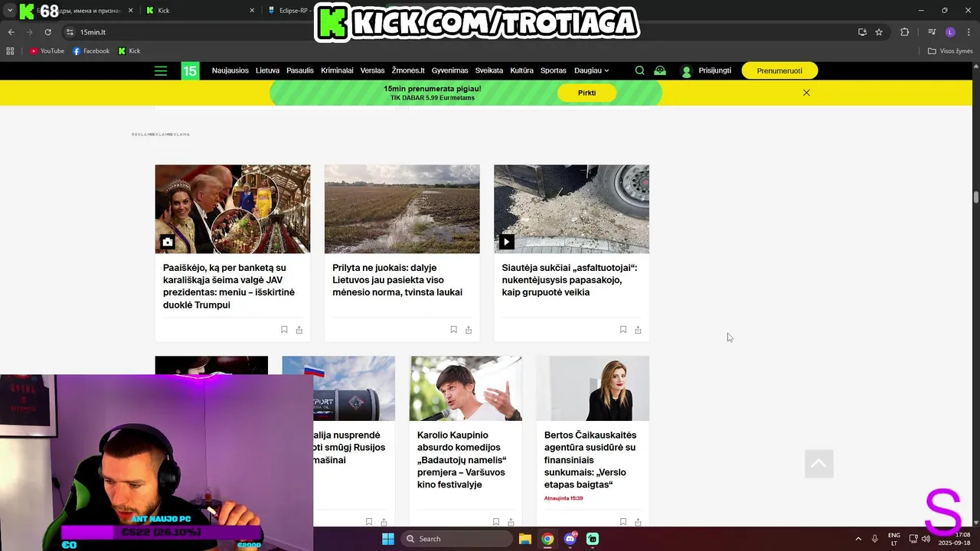This screenshot has height=551, width=980.
Task: Open the Kick bookmark in bookmarks bar
Action: tap(129, 51)
